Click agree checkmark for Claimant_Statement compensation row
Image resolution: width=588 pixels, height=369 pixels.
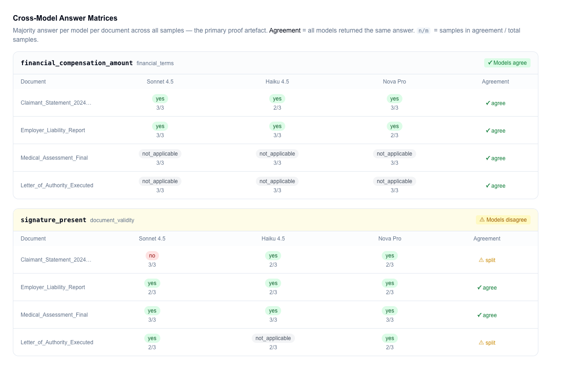495,103
